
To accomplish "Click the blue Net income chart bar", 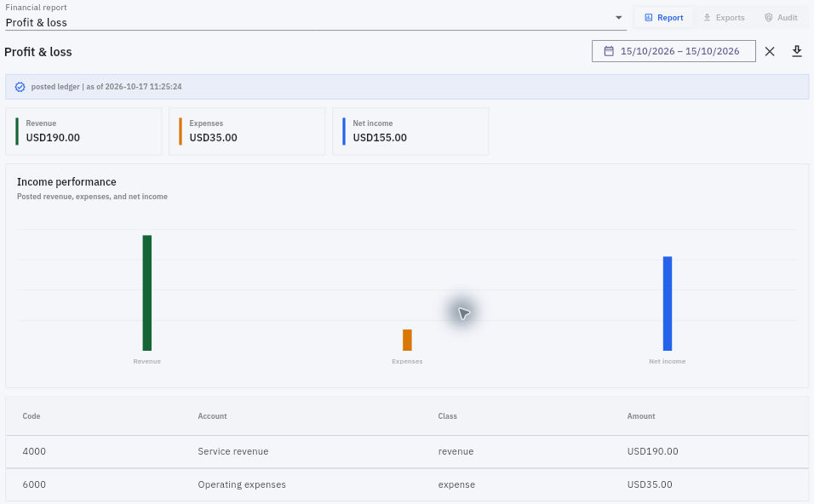I will (667, 304).
